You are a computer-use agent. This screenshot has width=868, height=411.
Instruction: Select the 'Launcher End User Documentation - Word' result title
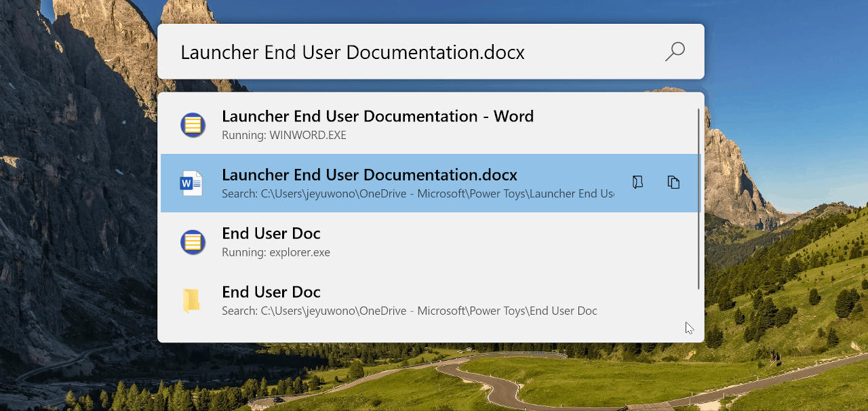pos(378,116)
